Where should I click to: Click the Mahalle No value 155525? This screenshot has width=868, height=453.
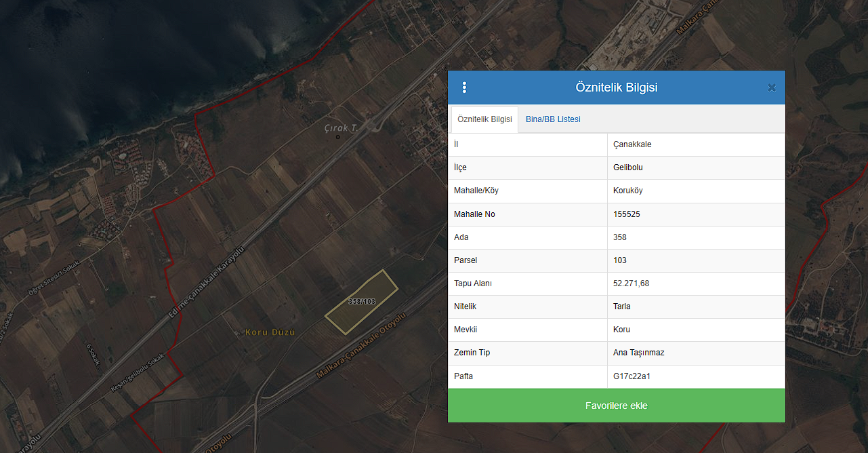tap(627, 214)
